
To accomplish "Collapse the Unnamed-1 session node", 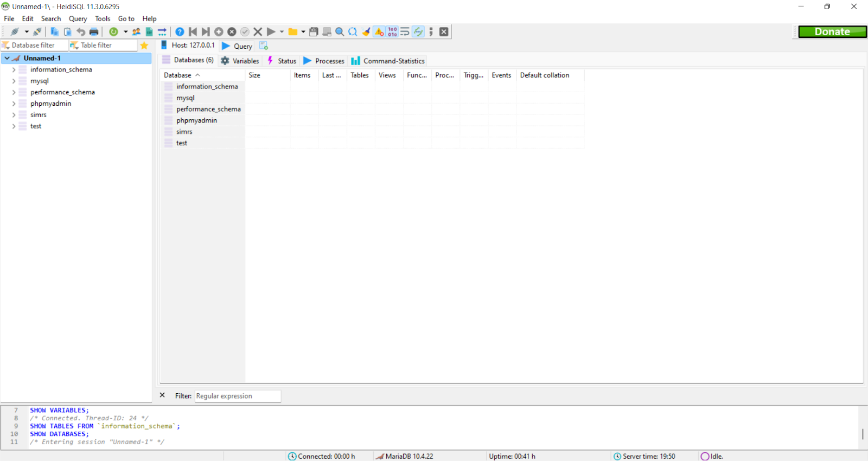I will 7,58.
